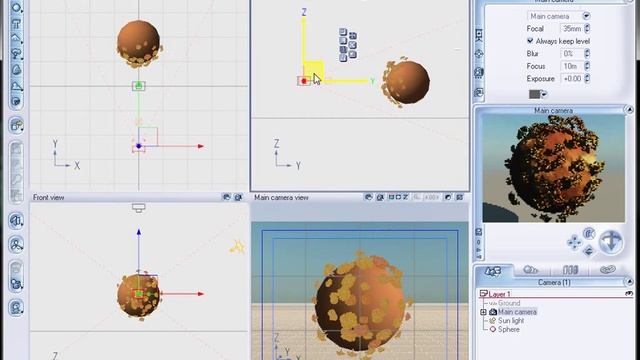Image resolution: width=640 pixels, height=360 pixels.
Task: Click the Focus 10m input field
Action: click(572, 66)
